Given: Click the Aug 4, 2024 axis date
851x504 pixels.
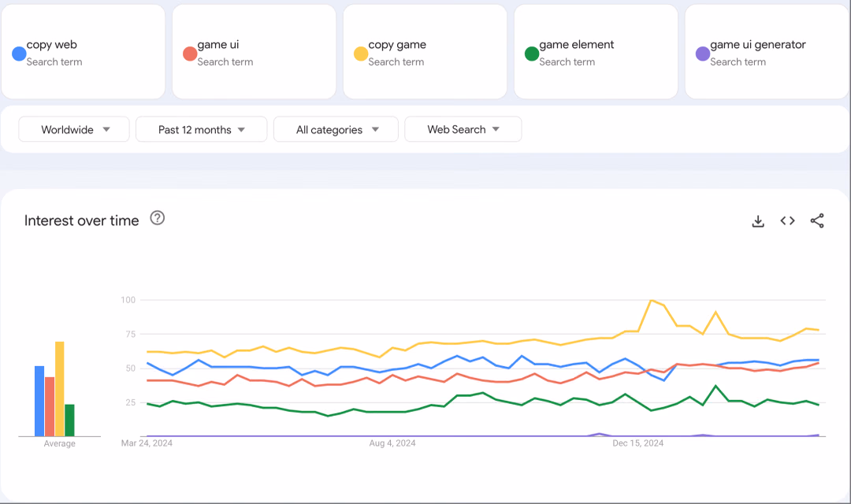Looking at the screenshot, I should [x=392, y=443].
